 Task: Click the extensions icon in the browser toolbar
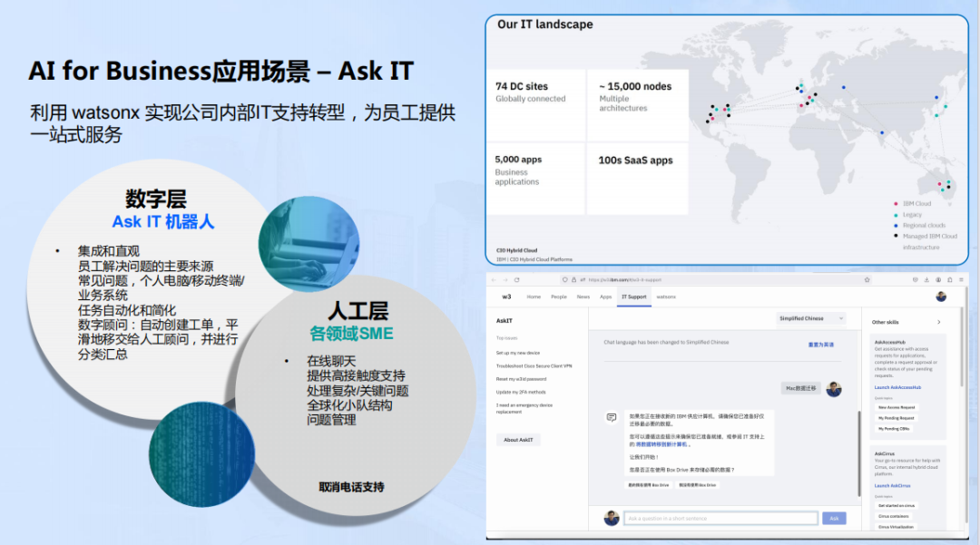pyautogui.click(x=950, y=279)
